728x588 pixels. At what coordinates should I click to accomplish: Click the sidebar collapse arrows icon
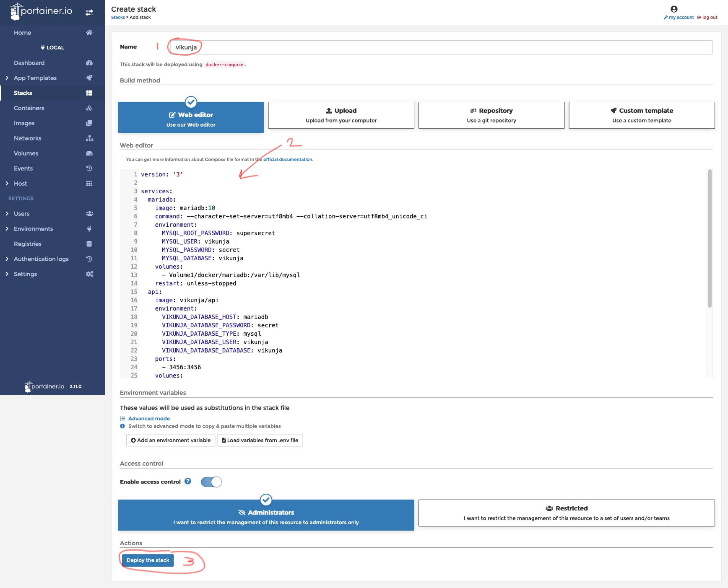coord(89,13)
